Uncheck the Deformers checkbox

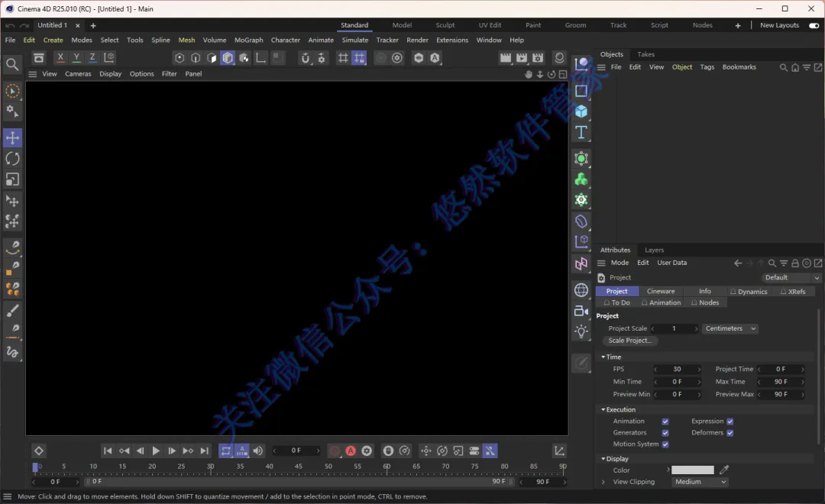pyautogui.click(x=730, y=433)
